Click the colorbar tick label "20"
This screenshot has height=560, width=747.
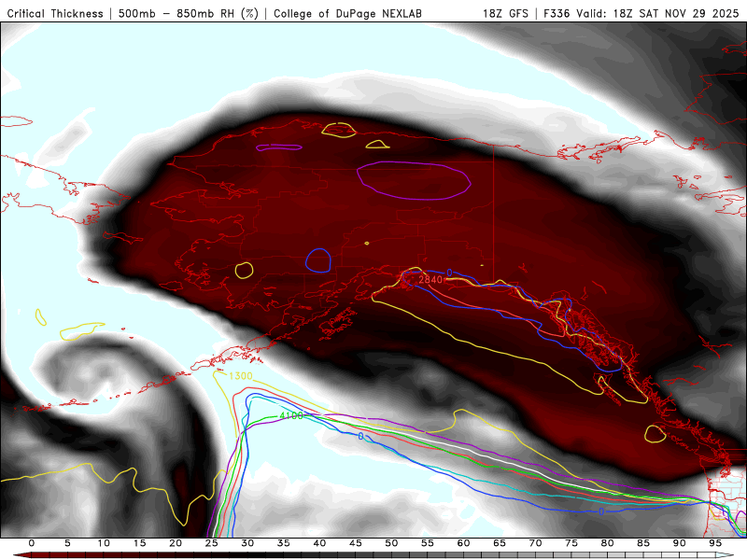[176, 543]
